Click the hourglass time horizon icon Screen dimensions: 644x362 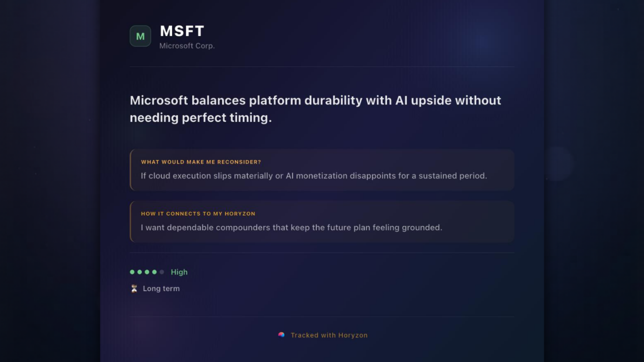pos(134,289)
